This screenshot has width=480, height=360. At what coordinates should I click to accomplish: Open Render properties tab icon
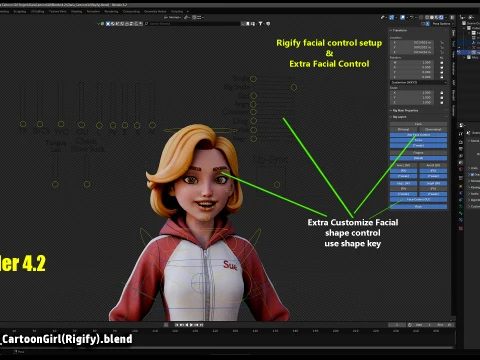coord(461,142)
